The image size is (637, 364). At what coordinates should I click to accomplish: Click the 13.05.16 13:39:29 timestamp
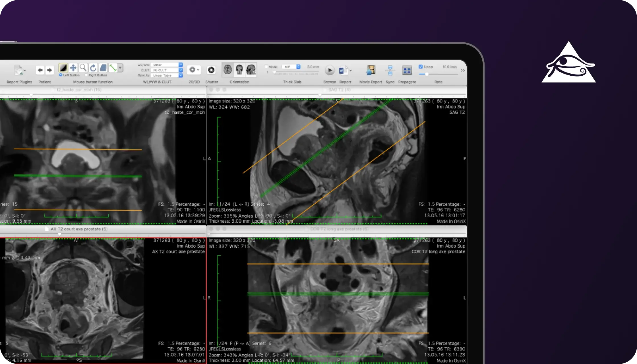point(185,216)
